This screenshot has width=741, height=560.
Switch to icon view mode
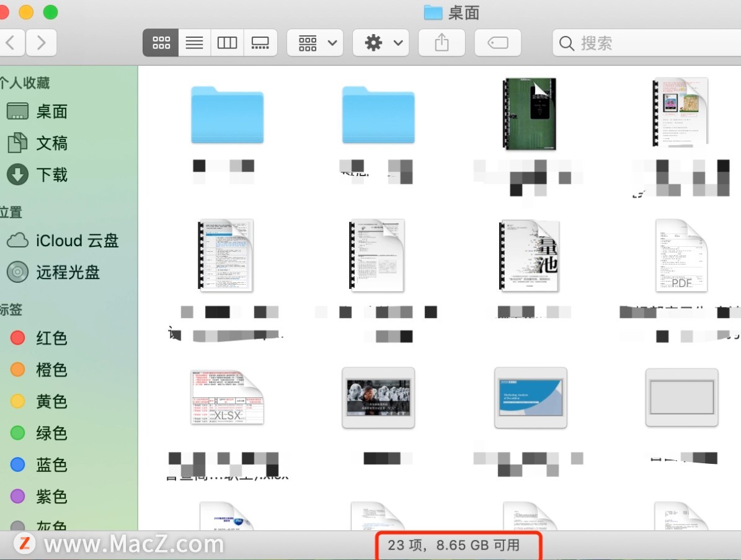click(x=161, y=43)
